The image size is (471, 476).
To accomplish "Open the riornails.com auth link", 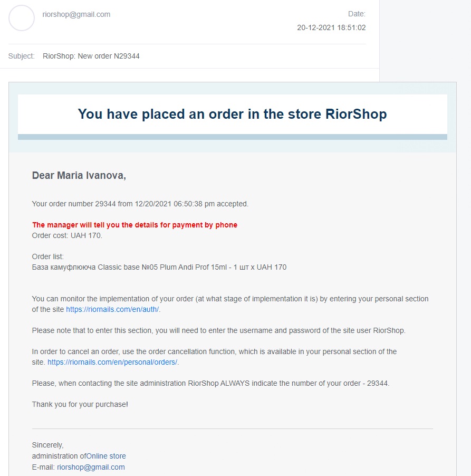I will pos(112,309).
